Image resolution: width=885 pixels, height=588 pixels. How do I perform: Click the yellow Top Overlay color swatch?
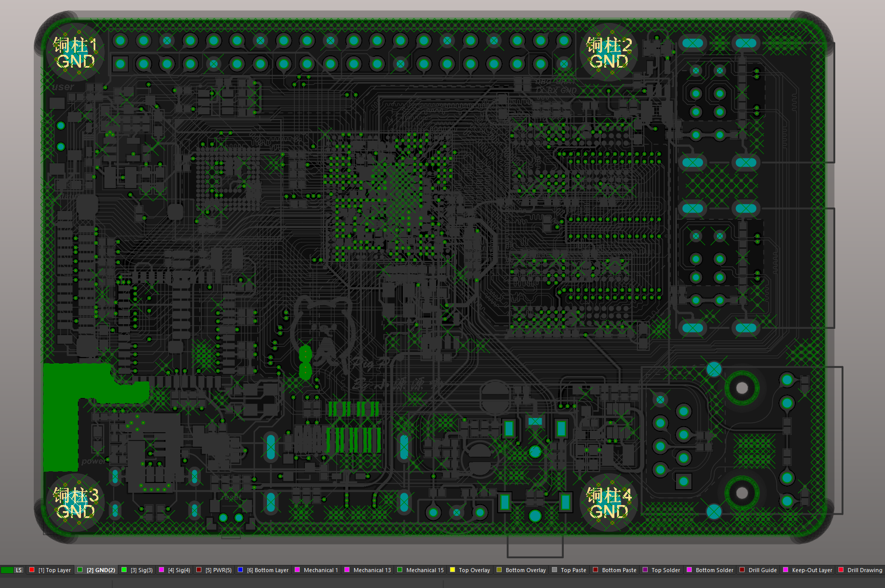tap(452, 570)
